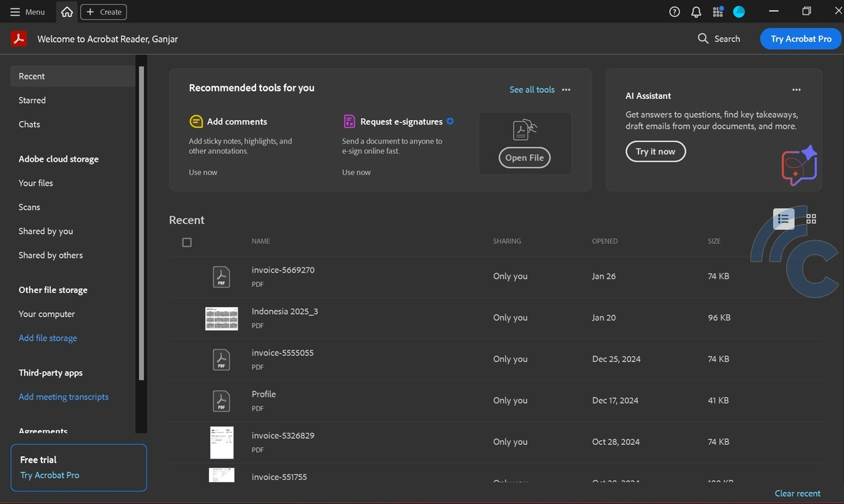Sort by the SIZE column header
Viewport: 844px width, 504px height.
[x=714, y=241]
